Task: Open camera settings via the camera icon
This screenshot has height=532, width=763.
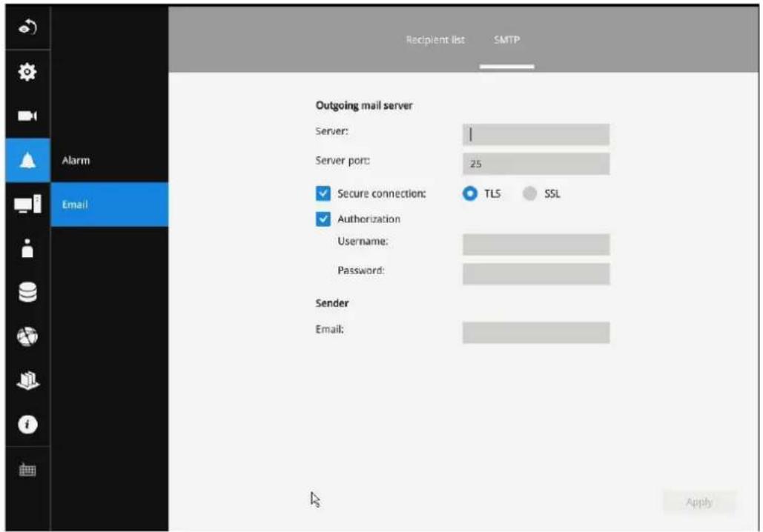Action: coord(27,116)
